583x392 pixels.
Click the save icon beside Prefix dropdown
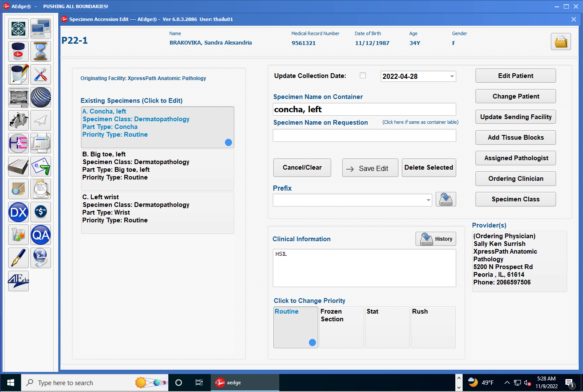point(446,199)
